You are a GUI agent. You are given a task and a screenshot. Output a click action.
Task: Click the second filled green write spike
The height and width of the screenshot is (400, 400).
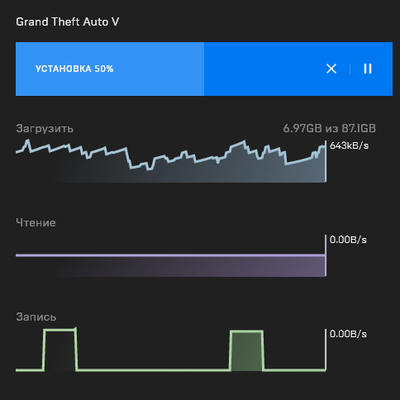(x=247, y=350)
